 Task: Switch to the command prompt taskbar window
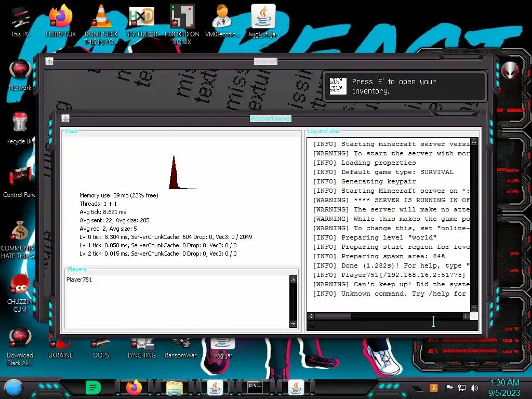[x=255, y=388]
